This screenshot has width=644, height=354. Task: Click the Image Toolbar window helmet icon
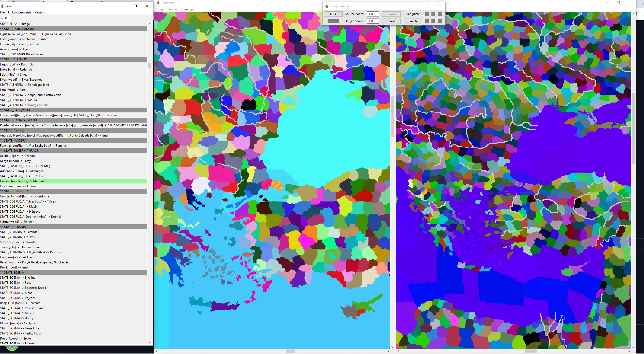(x=327, y=6)
